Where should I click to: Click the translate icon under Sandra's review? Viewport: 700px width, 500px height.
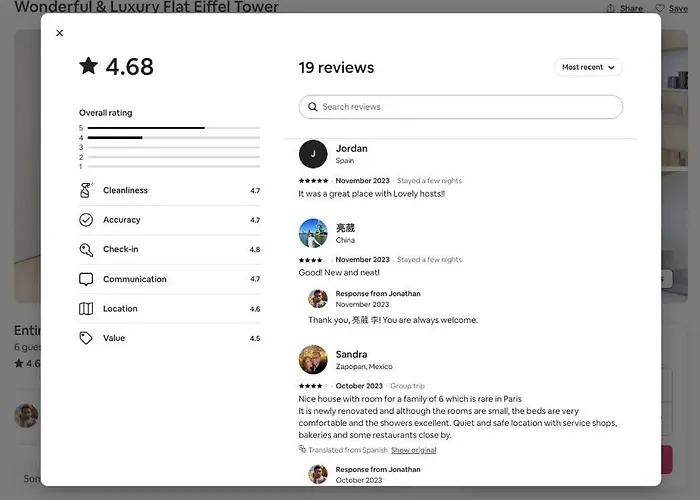[x=302, y=450]
